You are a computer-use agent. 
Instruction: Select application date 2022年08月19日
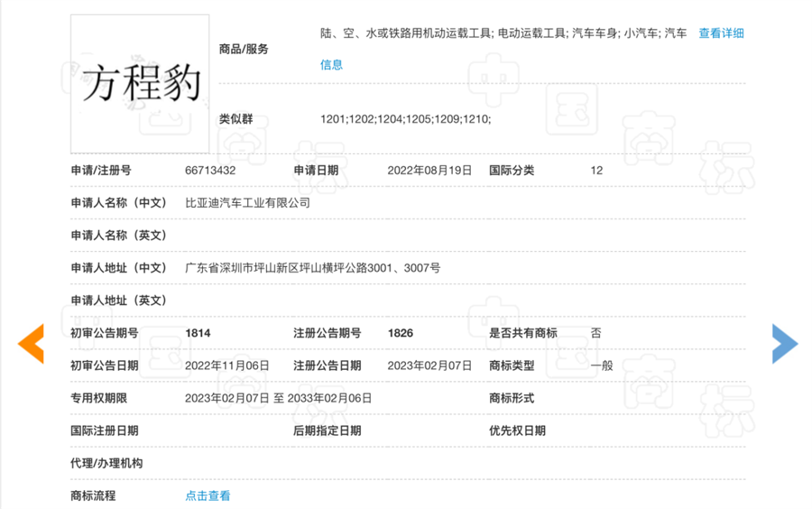click(429, 171)
